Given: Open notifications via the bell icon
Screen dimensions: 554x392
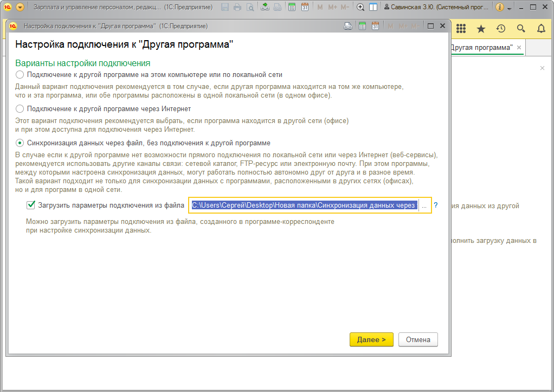Looking at the screenshot, I should click(541, 29).
